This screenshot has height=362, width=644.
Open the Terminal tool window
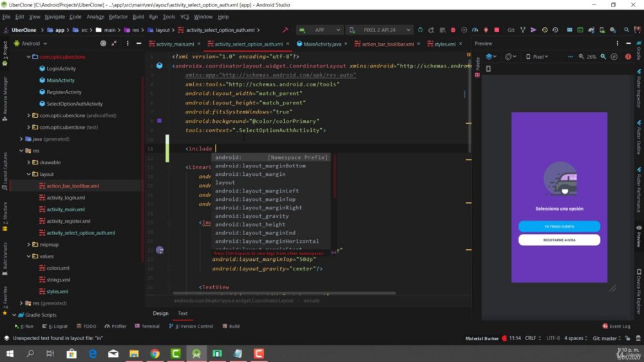(147, 327)
